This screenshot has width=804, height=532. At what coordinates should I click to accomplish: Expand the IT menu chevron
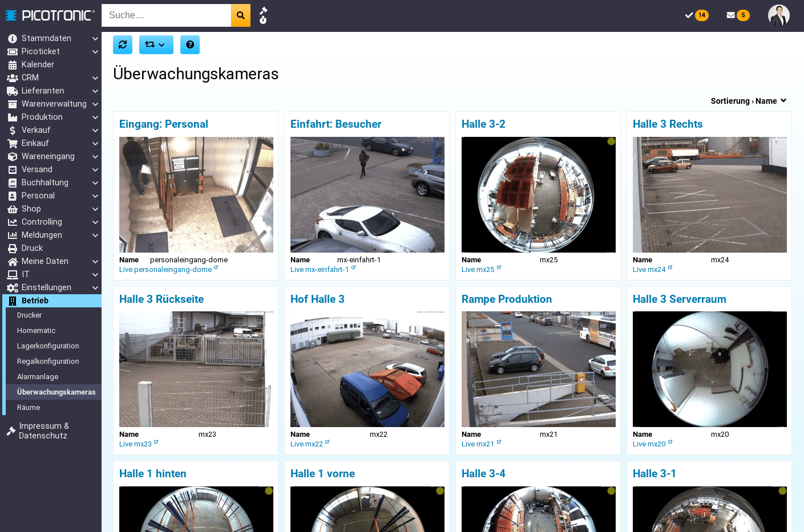[x=95, y=274]
